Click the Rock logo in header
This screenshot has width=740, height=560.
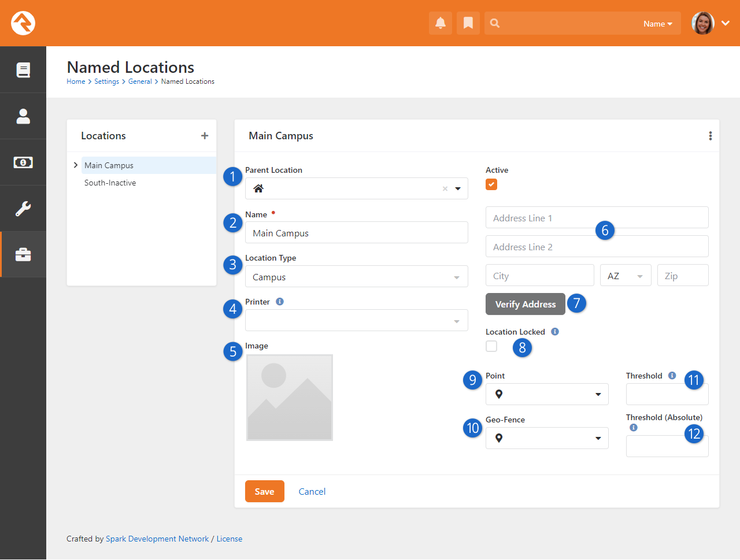(x=23, y=23)
